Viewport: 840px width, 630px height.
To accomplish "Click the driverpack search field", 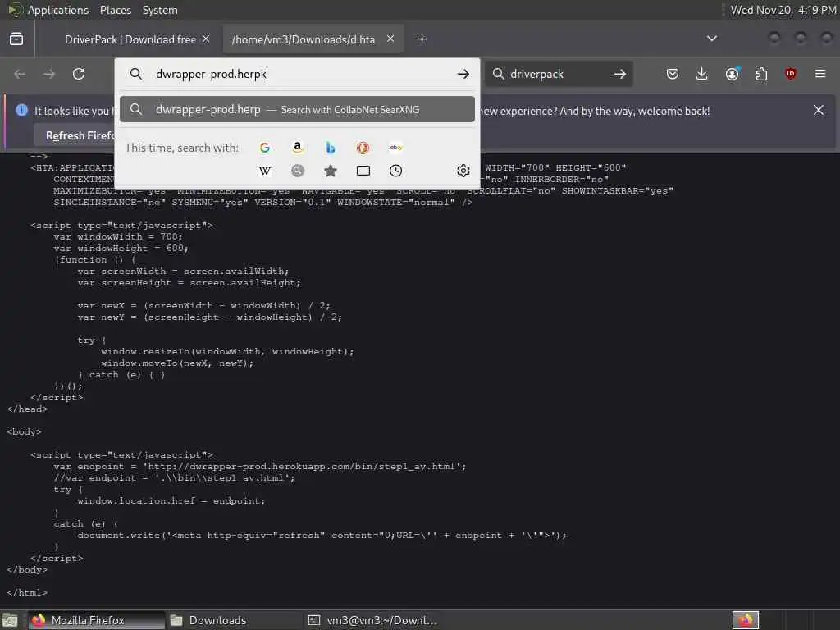I will (x=559, y=74).
